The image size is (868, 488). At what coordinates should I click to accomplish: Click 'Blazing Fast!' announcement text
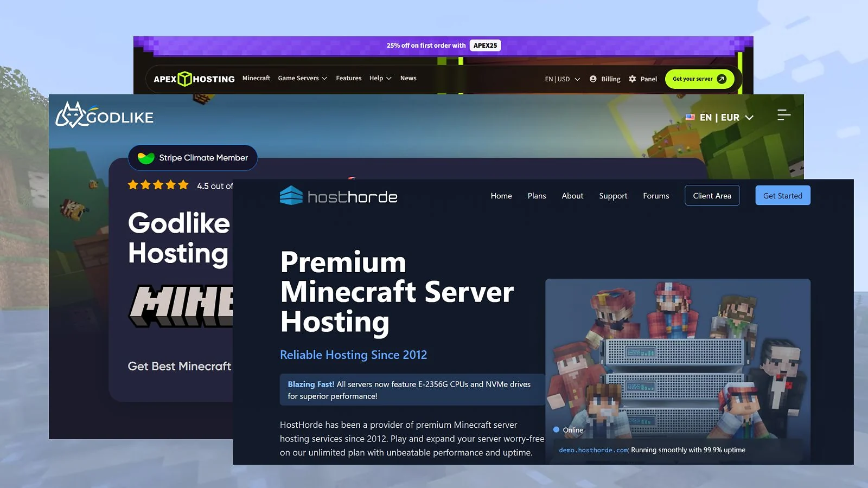[311, 384]
